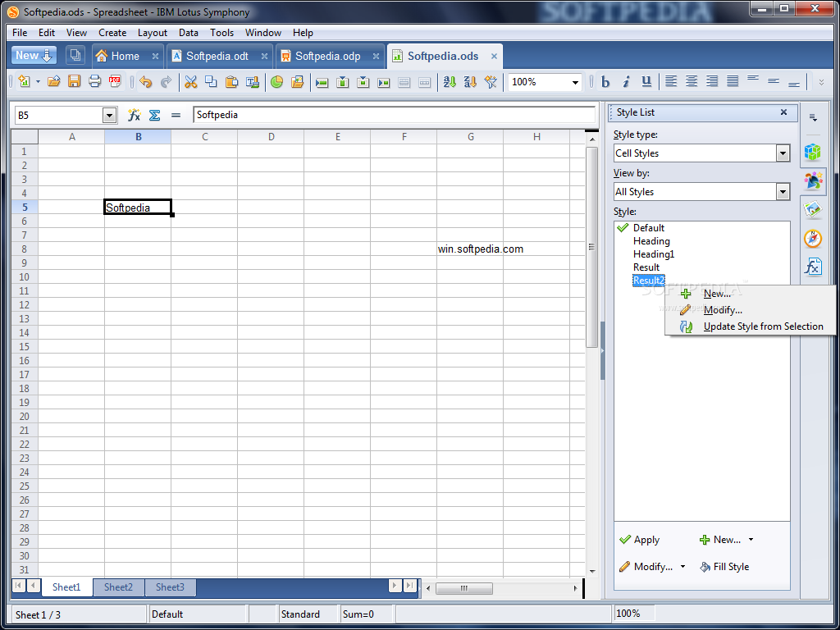840x630 pixels.
Task: Close the Style List panel
Action: coord(783,112)
